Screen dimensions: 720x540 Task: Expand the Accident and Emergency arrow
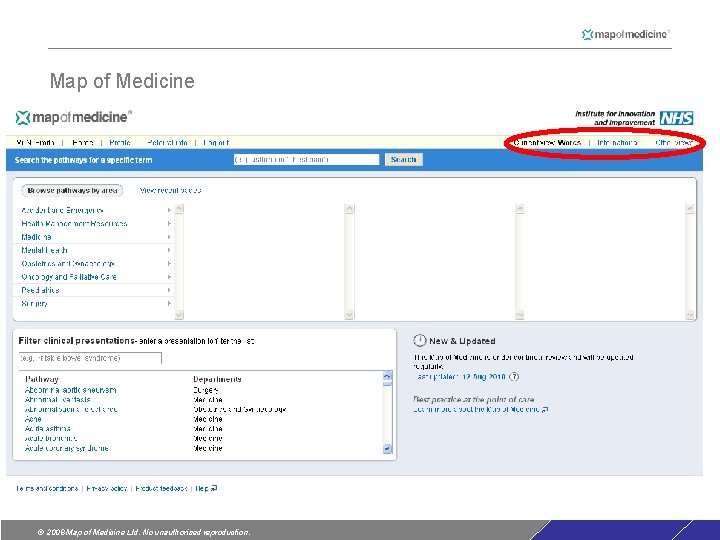pyautogui.click(x=169, y=210)
